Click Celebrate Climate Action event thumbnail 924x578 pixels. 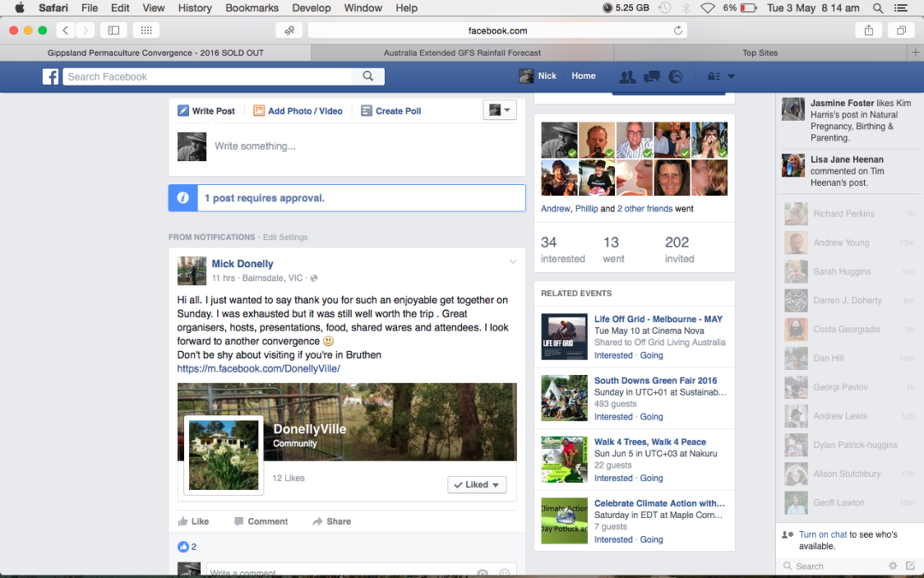click(564, 521)
